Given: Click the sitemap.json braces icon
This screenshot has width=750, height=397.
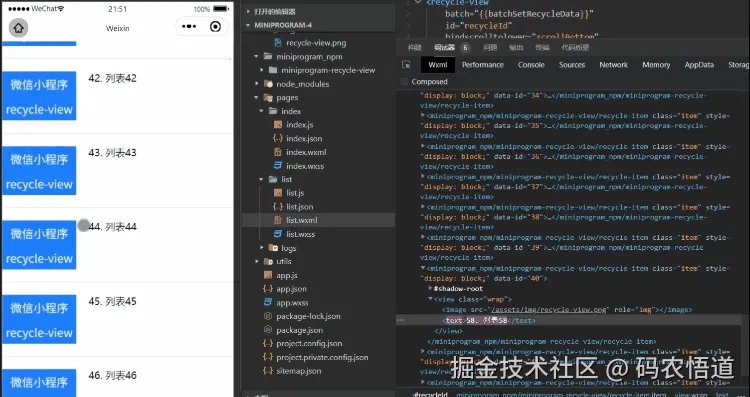Looking at the screenshot, I should (x=268, y=371).
